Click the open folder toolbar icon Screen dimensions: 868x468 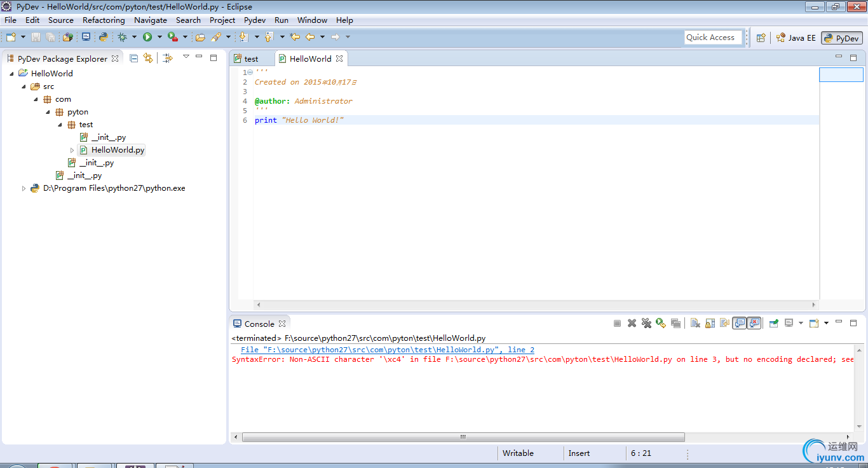(200, 38)
